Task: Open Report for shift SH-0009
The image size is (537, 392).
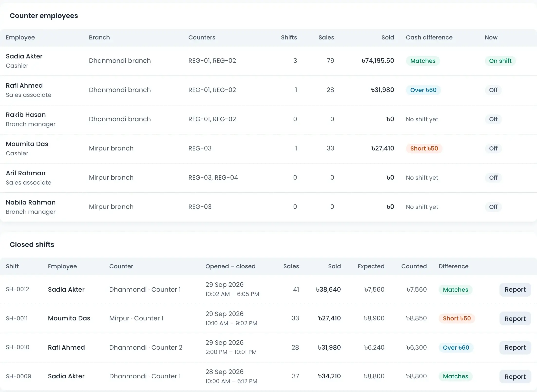Action: (x=515, y=376)
